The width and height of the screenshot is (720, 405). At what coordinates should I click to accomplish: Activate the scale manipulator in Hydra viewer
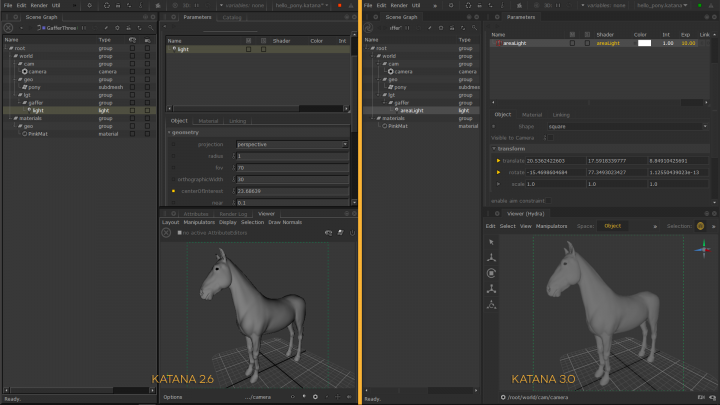coord(491,289)
